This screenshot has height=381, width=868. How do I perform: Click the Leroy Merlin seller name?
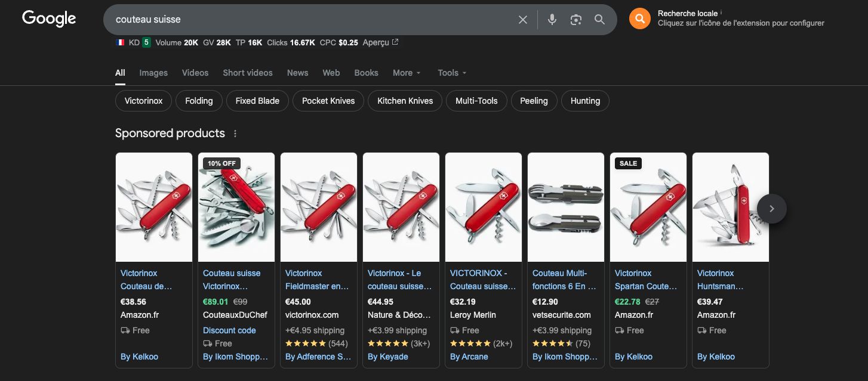(x=473, y=315)
